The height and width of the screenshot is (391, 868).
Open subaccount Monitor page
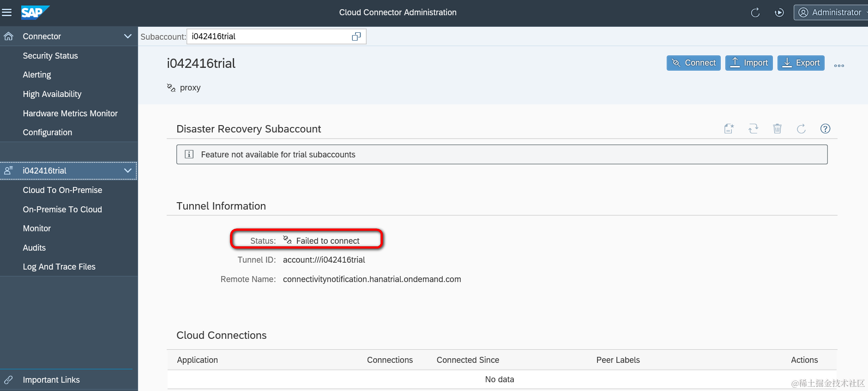[37, 229]
